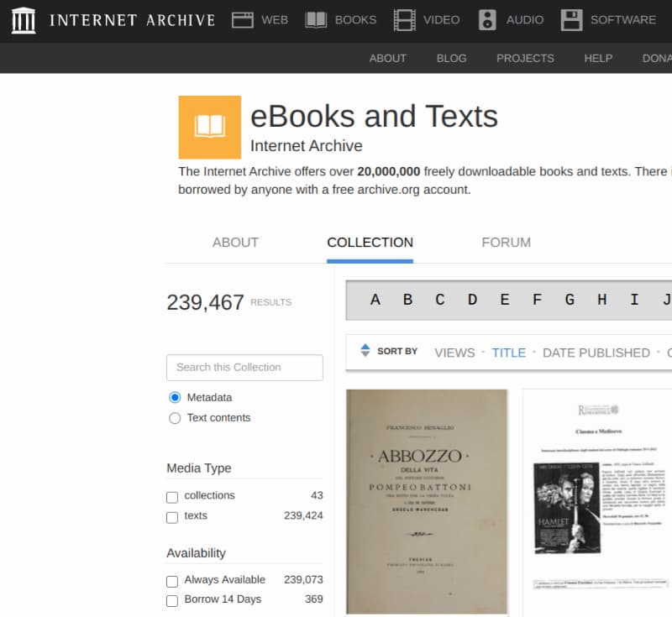Check the Borrow 14 Days filter
The image size is (672, 617).
172,600
